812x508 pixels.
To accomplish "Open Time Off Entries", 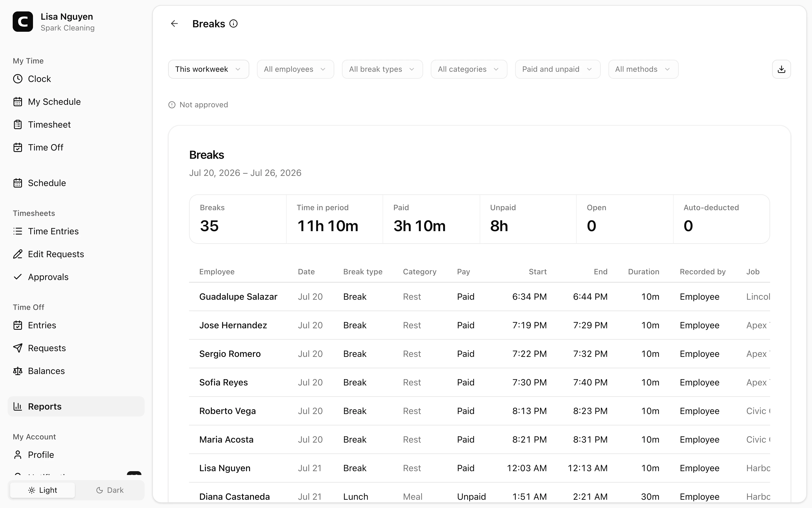I will click(76, 326).
